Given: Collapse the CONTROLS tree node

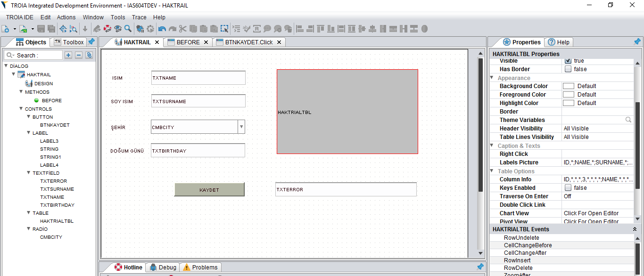Looking at the screenshot, I should [21, 109].
